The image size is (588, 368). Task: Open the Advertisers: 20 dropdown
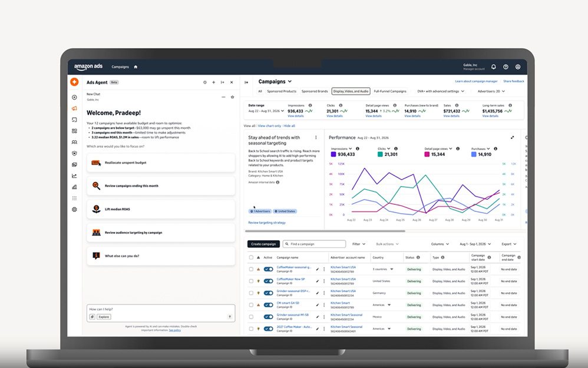(x=491, y=91)
